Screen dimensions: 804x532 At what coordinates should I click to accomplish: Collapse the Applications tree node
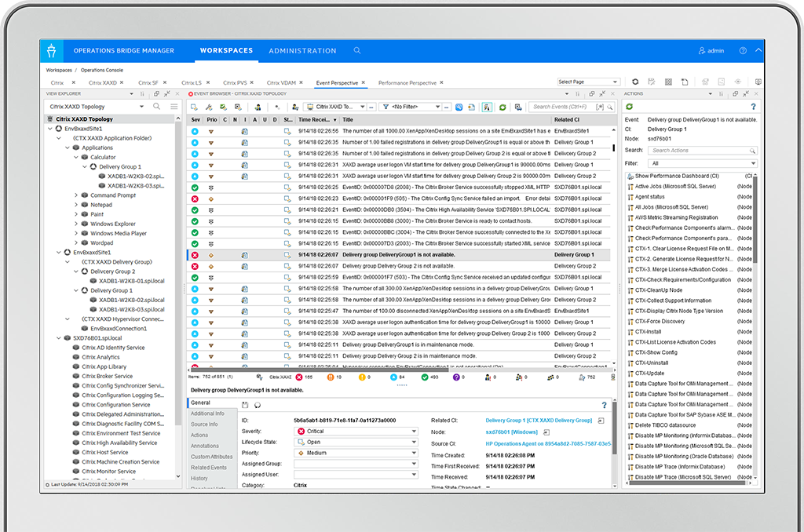(x=68, y=148)
